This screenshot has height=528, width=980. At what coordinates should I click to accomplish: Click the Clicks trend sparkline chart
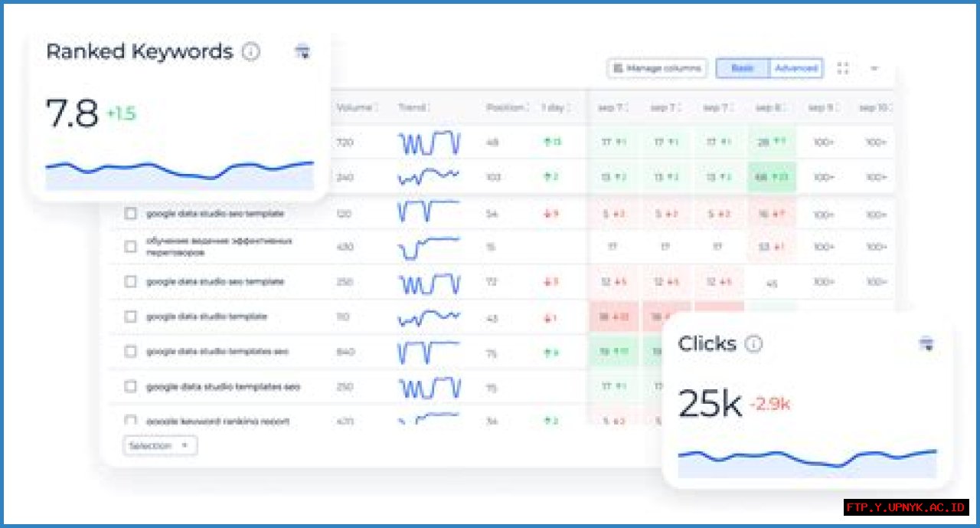(804, 458)
